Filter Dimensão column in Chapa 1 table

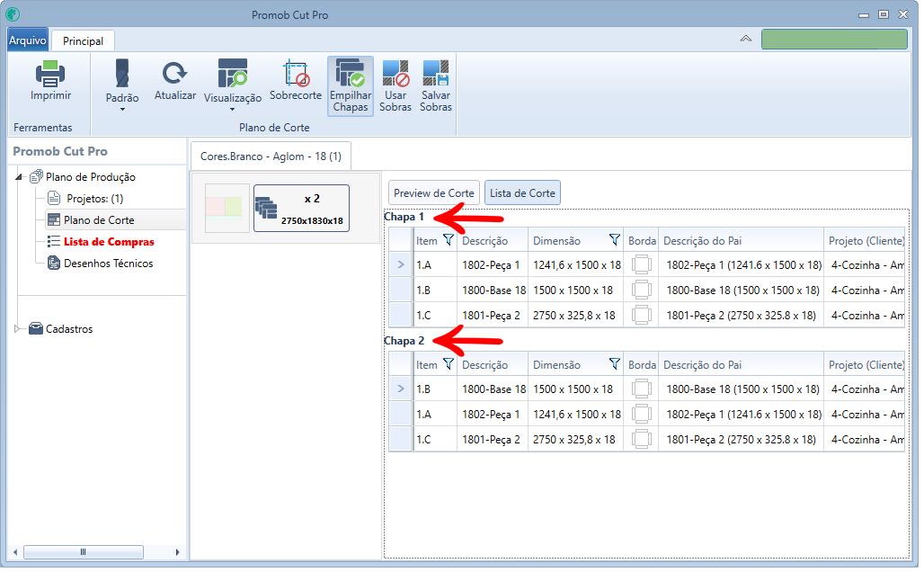[614, 239]
